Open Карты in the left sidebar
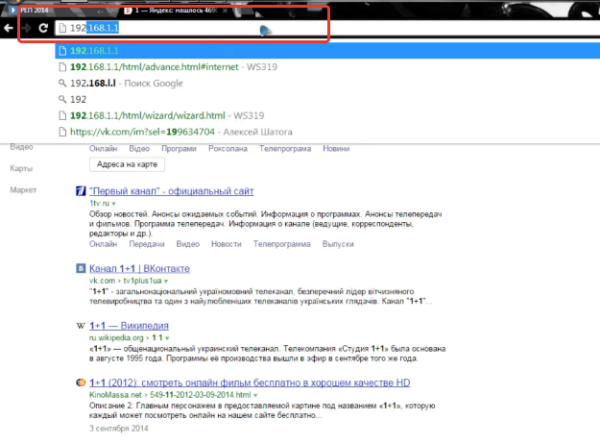Image resolution: width=600 pixels, height=444 pixels. click(x=21, y=168)
